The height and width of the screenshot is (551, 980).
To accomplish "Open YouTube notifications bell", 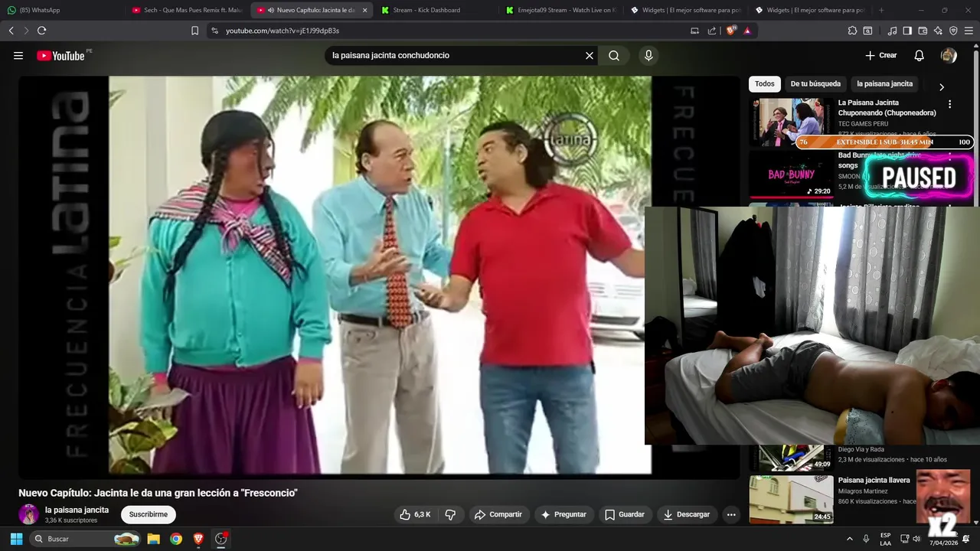I will coord(920,56).
